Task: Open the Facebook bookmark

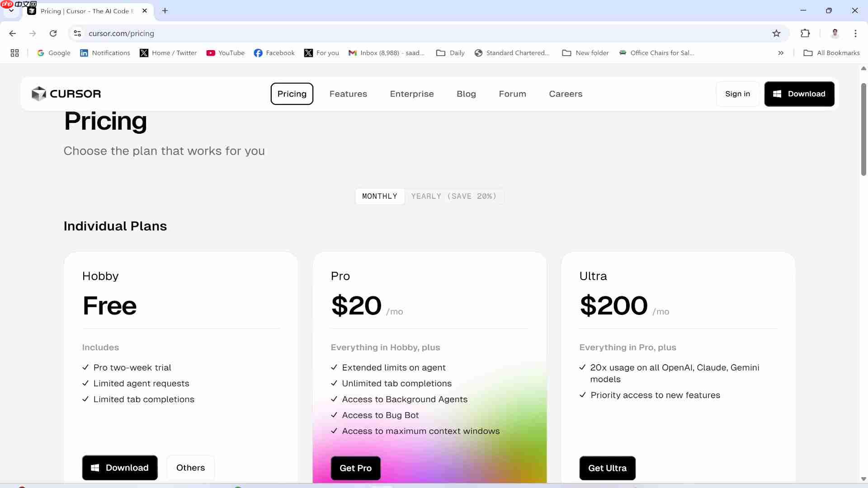Action: point(274,53)
